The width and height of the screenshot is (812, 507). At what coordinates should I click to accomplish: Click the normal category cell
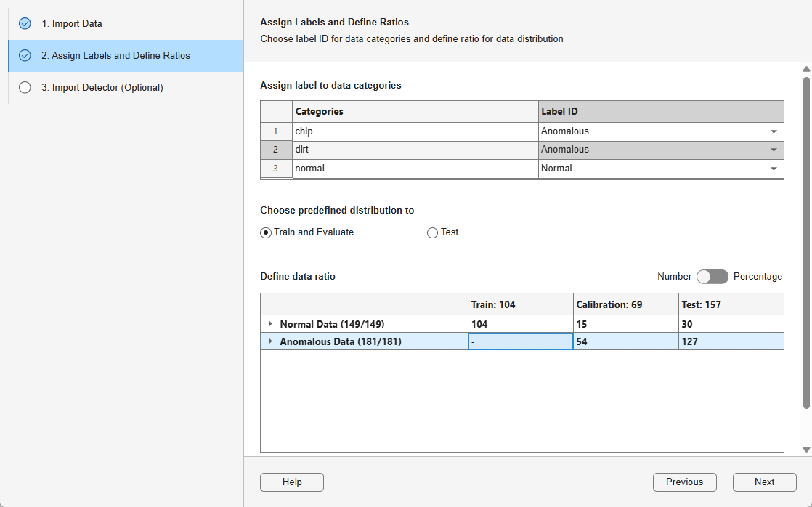[x=415, y=169]
